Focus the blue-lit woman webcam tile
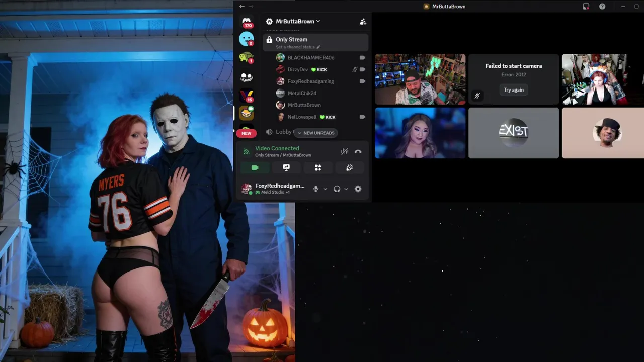644x362 pixels. [x=420, y=133]
